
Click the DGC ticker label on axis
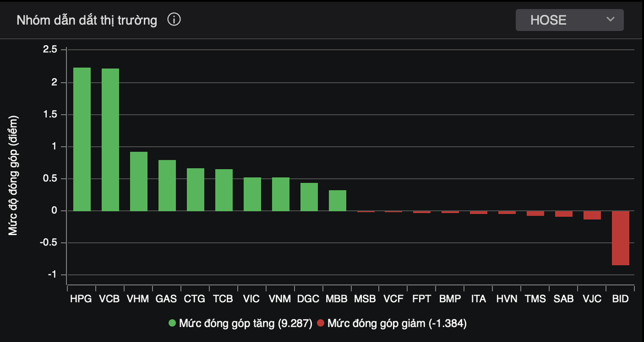[308, 299]
